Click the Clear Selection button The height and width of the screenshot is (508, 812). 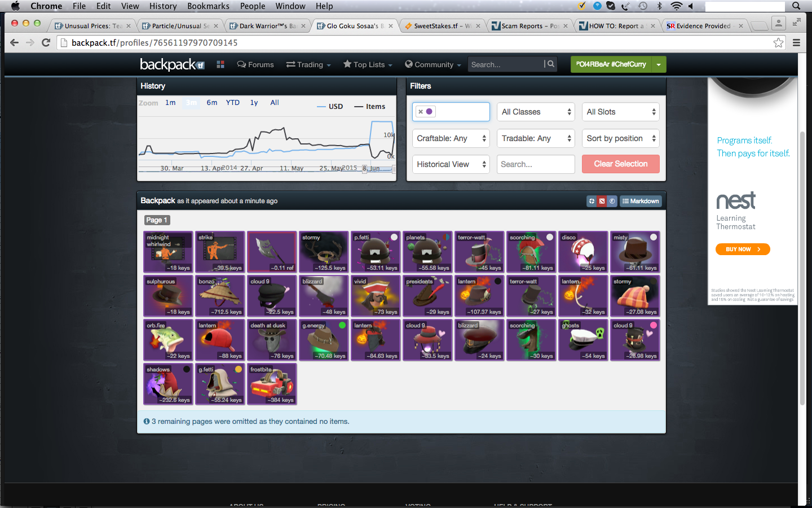click(620, 164)
